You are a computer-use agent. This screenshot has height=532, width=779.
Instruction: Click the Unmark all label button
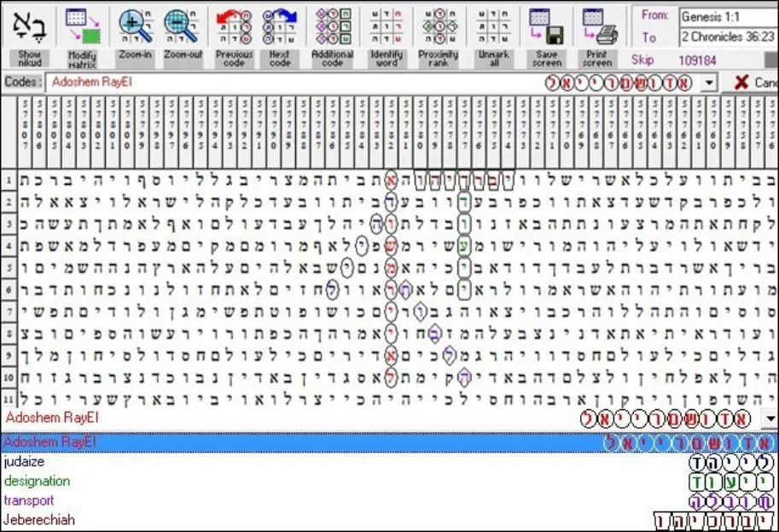pyautogui.click(x=493, y=59)
